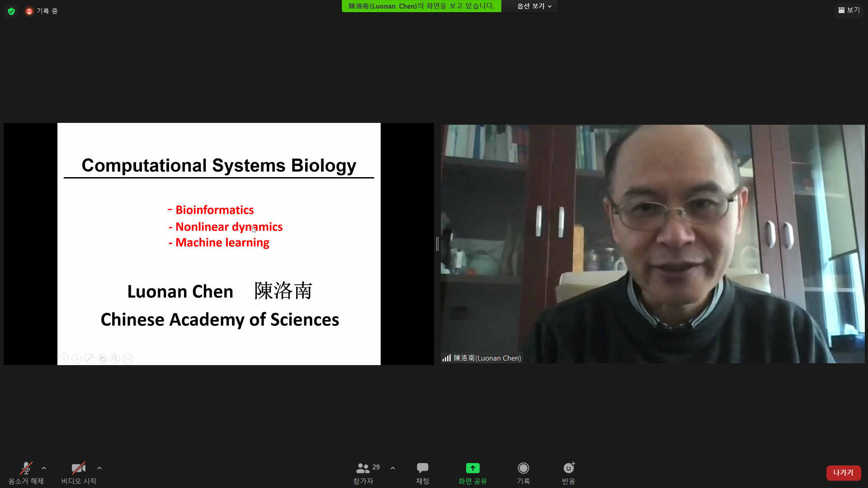Screen dimensions: 868x488
Task: Click the security shield icon
Action: click(x=10, y=11)
